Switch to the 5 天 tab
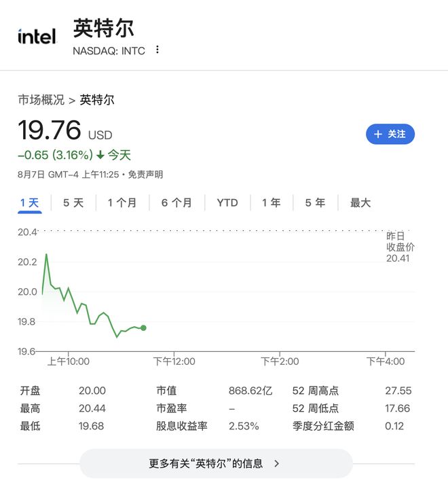The width and height of the screenshot is (448, 479). coord(73,202)
